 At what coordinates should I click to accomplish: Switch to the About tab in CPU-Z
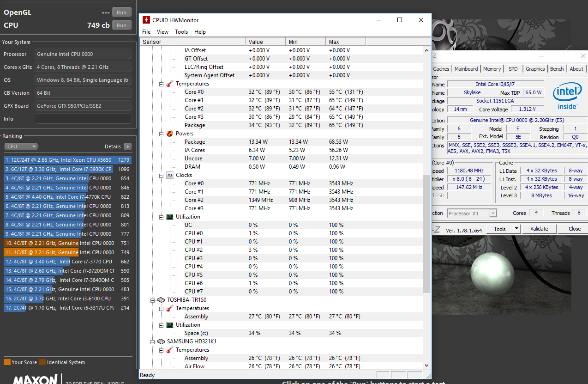click(x=576, y=69)
